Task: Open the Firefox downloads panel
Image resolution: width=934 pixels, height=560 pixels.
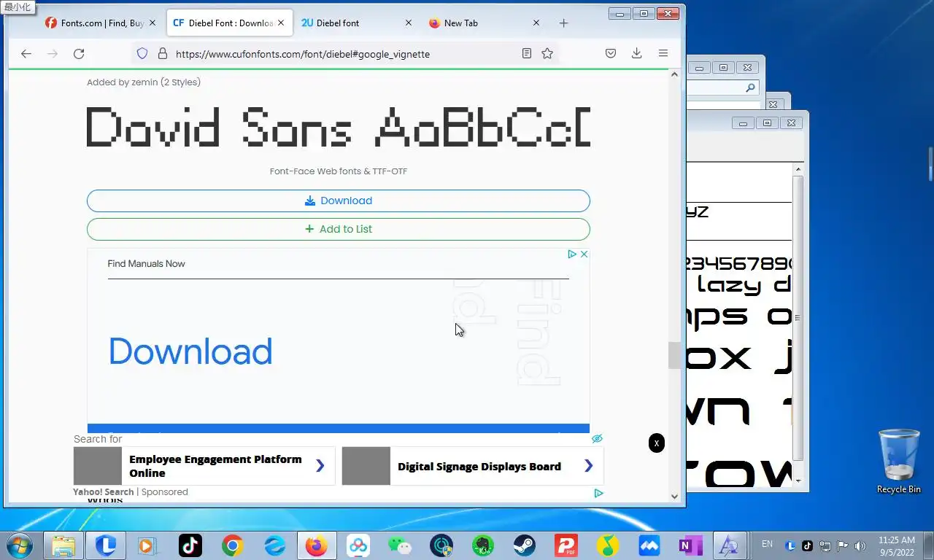Action: click(x=636, y=53)
